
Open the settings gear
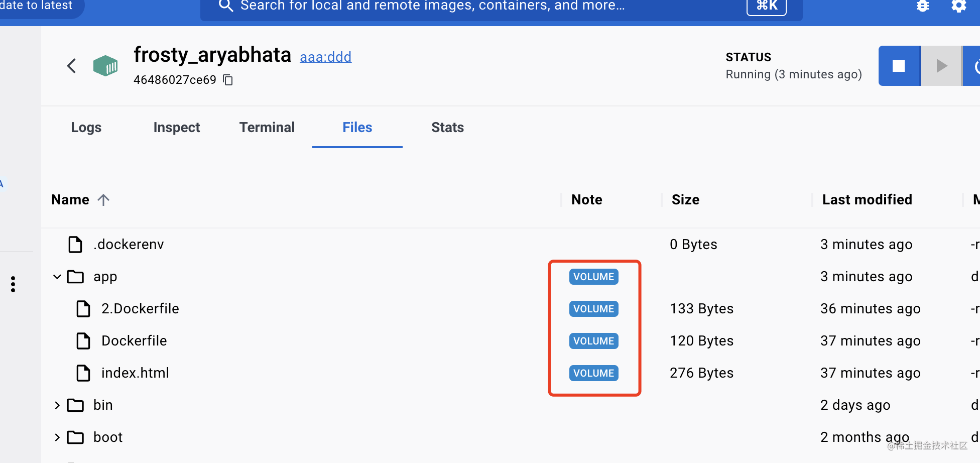pyautogui.click(x=958, y=6)
